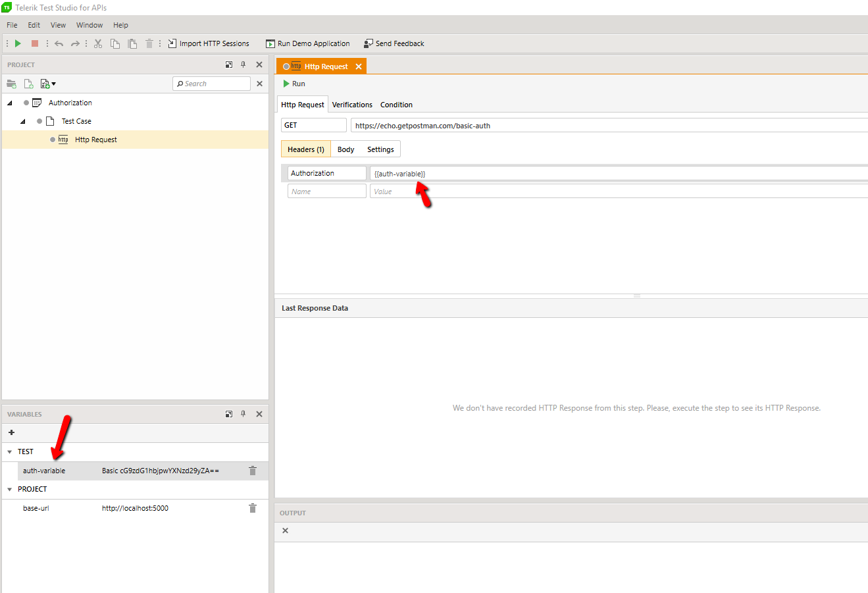Clear the Output panel with X icon
The height and width of the screenshot is (593, 868).
click(x=285, y=530)
